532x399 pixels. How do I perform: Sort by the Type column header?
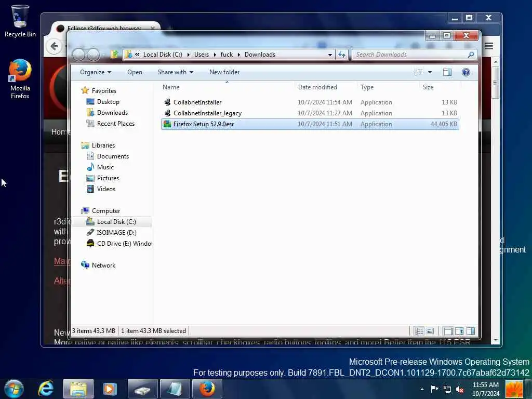tap(388, 87)
